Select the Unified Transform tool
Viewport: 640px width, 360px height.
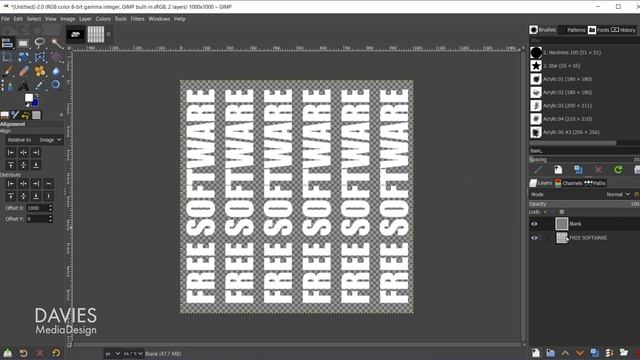coord(23,58)
